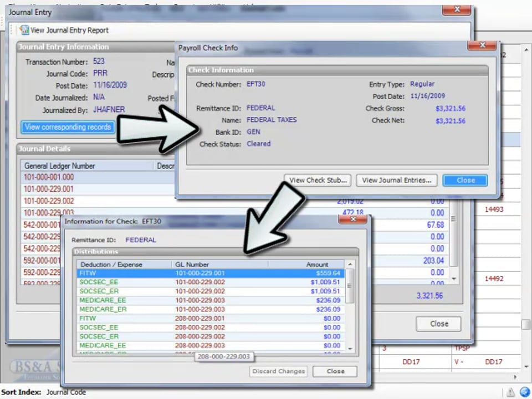Select journal row 101-000-001.000
This screenshot has height=399, width=532.
pos(99,177)
